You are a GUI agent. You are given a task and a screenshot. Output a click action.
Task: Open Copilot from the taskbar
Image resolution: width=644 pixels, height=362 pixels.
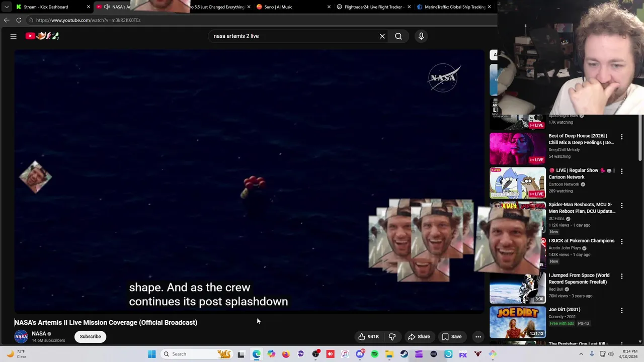[271, 354]
